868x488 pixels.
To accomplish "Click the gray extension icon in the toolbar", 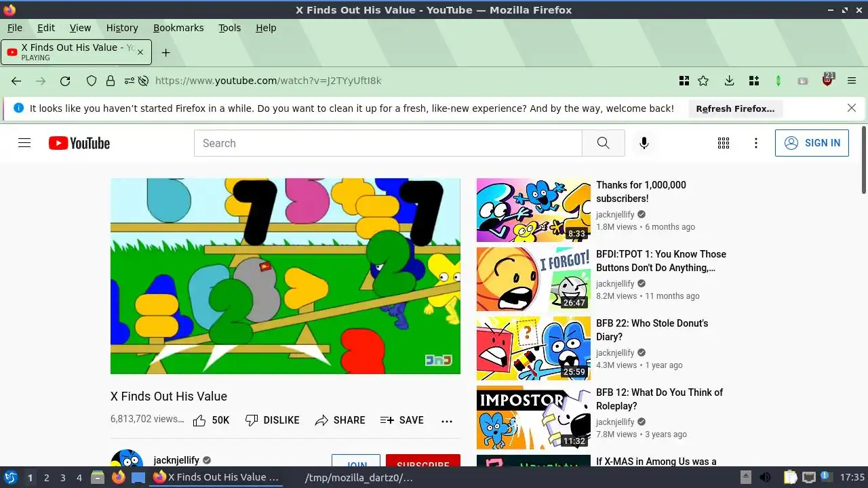I will click(803, 81).
